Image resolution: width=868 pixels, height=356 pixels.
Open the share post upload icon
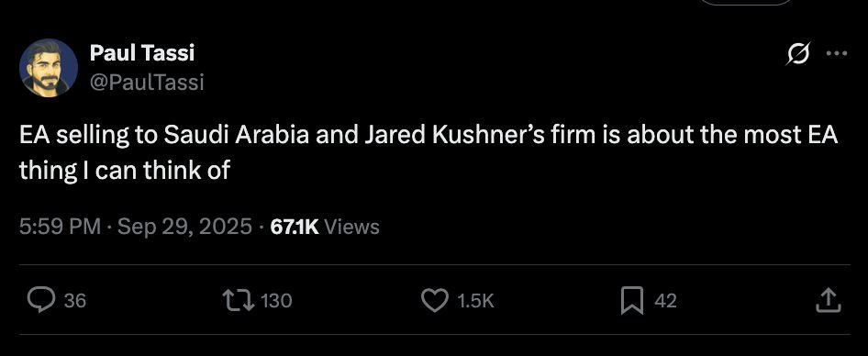(829, 300)
